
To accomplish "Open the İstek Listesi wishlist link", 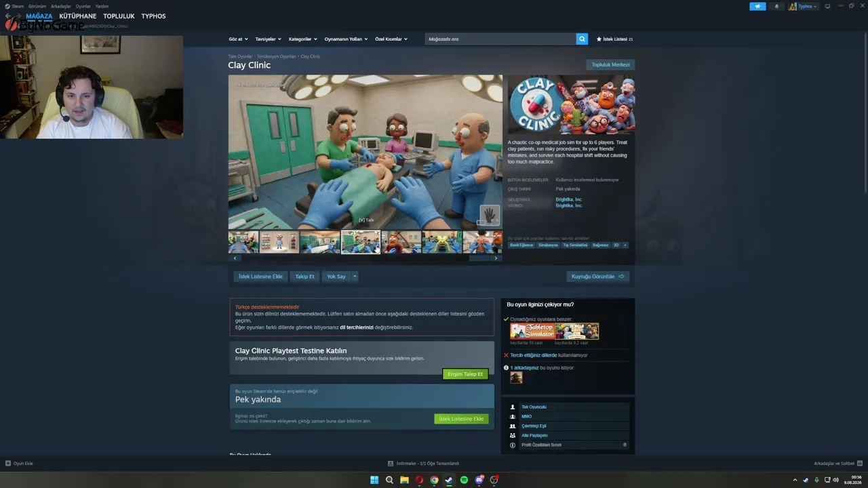I will click(614, 39).
